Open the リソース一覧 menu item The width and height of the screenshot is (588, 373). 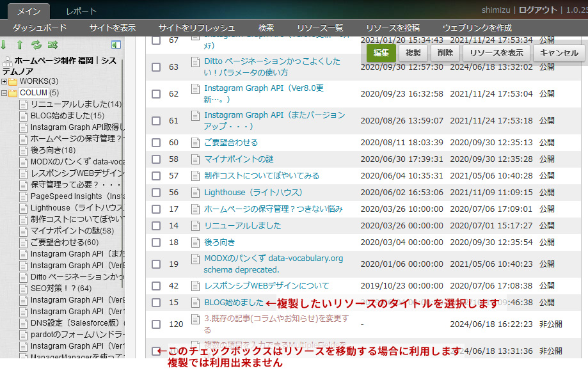pos(320,28)
